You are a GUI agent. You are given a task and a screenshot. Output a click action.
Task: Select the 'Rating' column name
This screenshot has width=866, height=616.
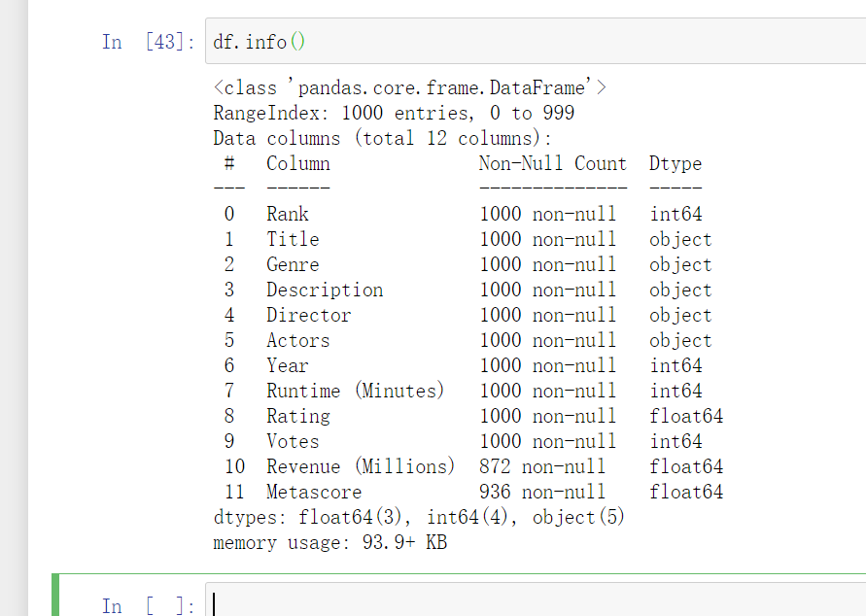coord(298,417)
